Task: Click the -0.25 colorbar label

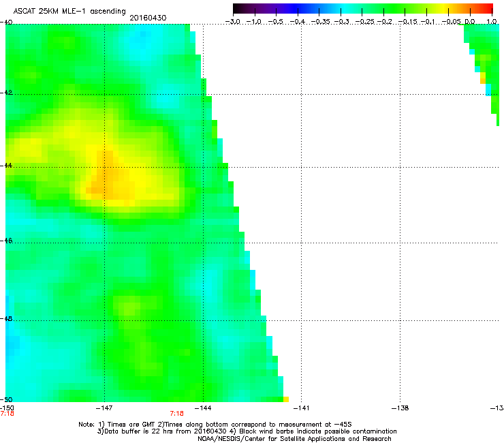Action: [x=364, y=22]
